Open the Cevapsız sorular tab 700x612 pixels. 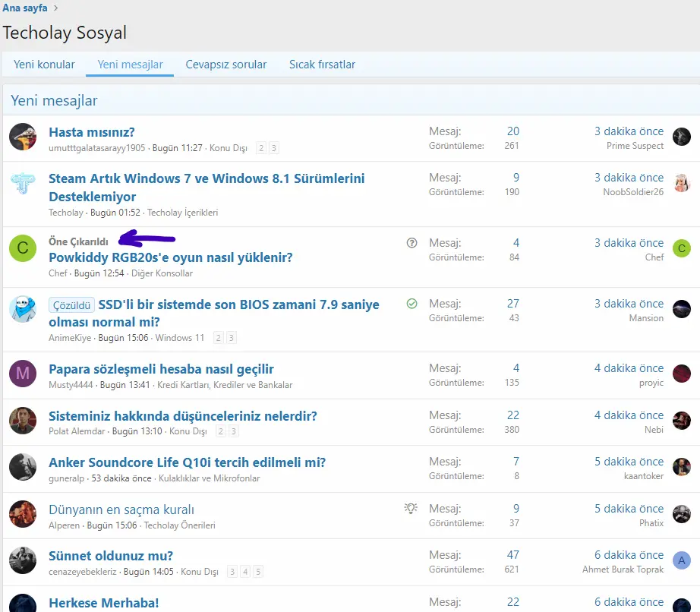click(x=226, y=65)
